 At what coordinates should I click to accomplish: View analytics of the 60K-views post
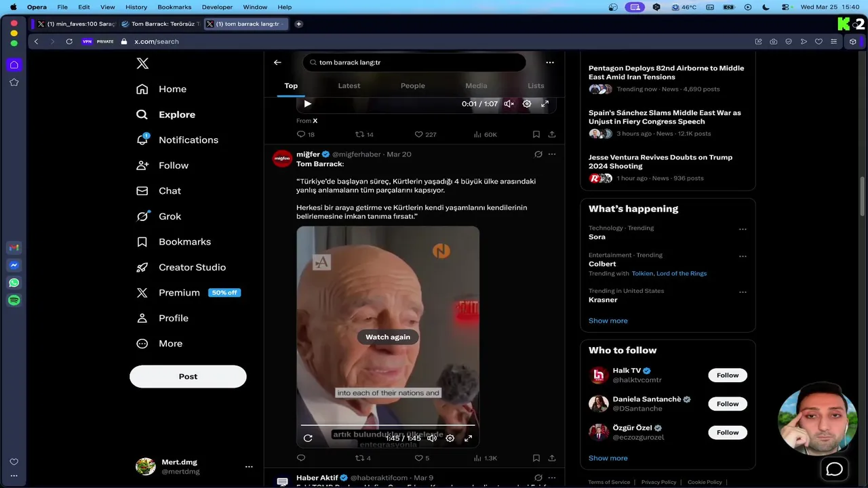[x=485, y=134]
